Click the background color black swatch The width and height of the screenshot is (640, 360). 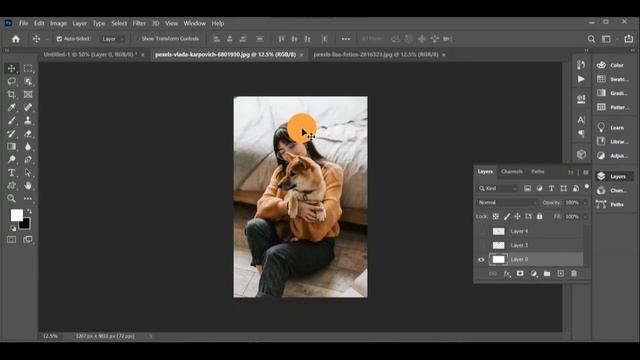25,224
